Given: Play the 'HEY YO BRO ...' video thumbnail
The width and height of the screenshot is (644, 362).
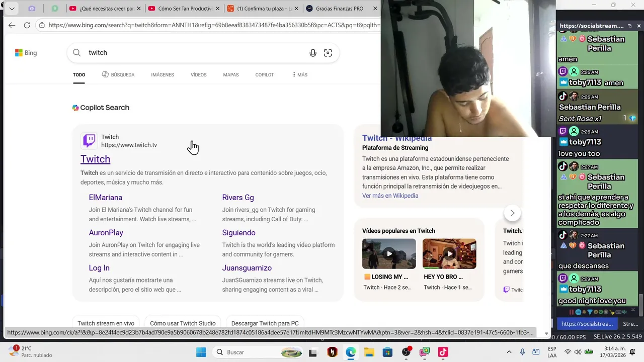Looking at the screenshot, I should pyautogui.click(x=449, y=254).
